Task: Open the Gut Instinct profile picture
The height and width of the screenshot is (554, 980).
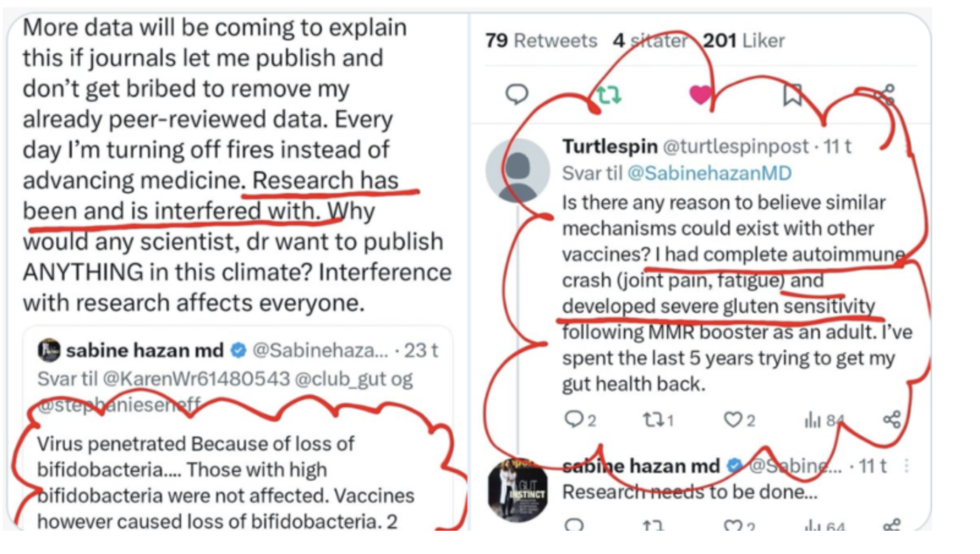Action: [x=518, y=490]
